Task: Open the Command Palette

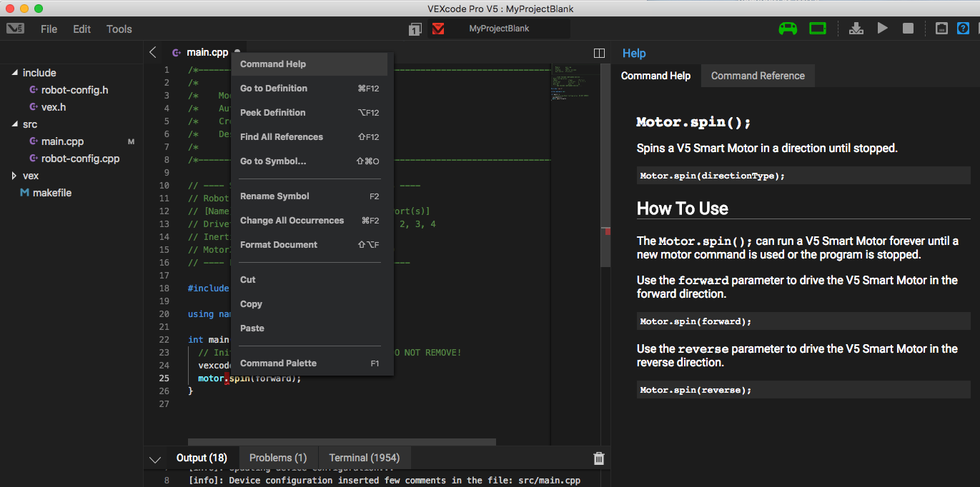Action: pos(310,363)
